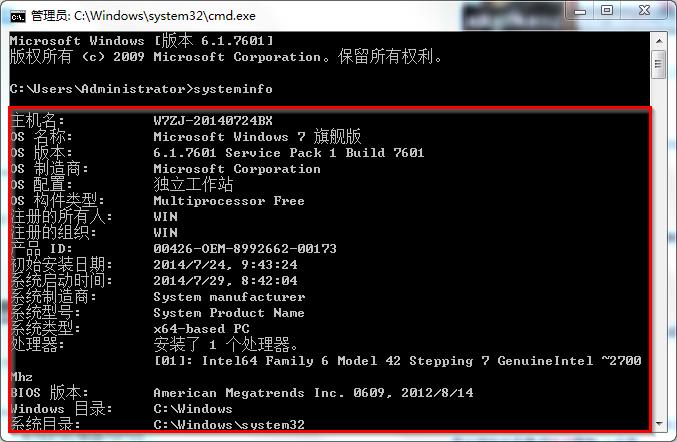Click the vertical scrollbar thumb
This screenshot has width=677, height=442.
tap(658, 63)
